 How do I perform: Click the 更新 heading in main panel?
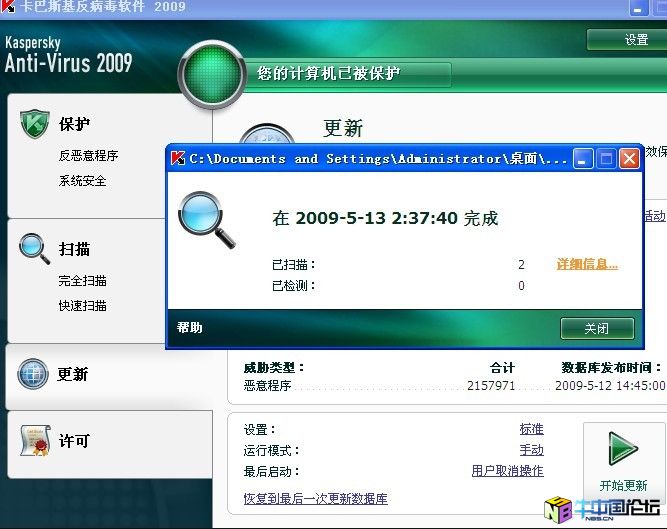(x=343, y=128)
